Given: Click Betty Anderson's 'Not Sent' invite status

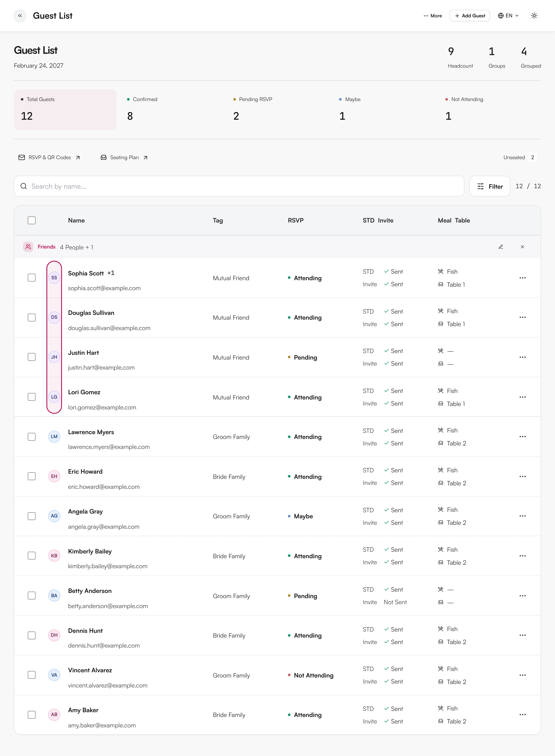Looking at the screenshot, I should [x=395, y=602].
